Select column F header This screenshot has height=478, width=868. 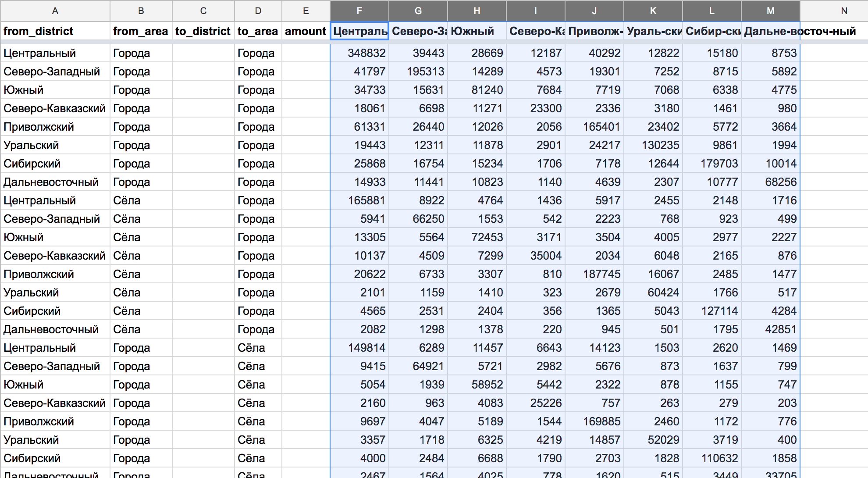359,11
